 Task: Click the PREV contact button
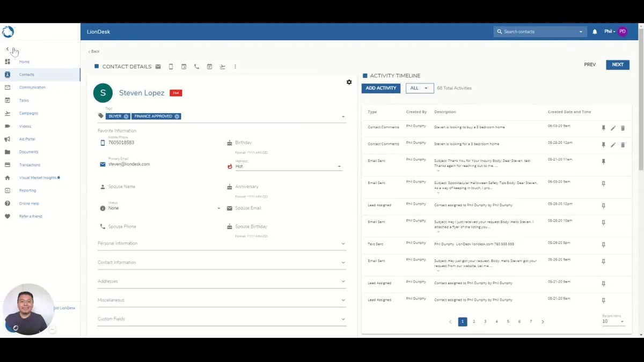590,64
